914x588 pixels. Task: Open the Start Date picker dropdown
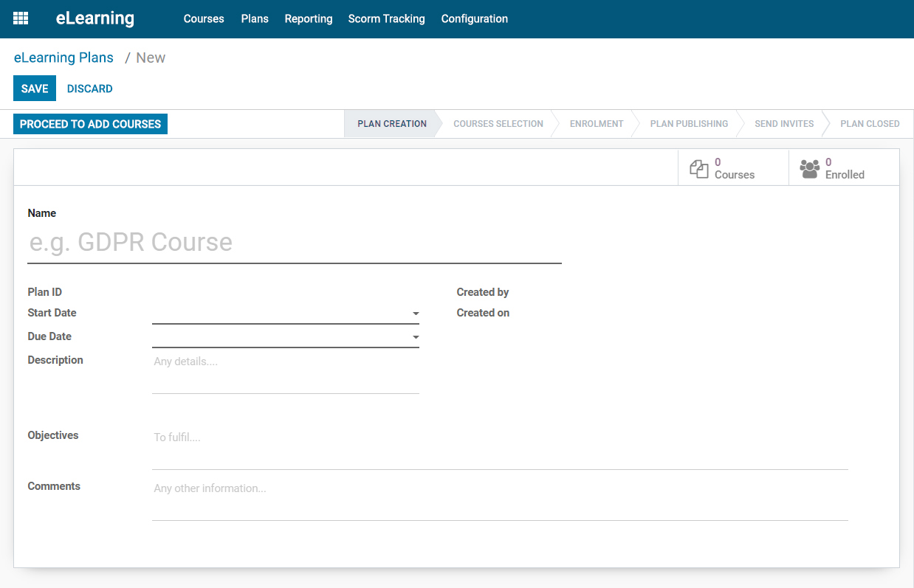click(415, 313)
